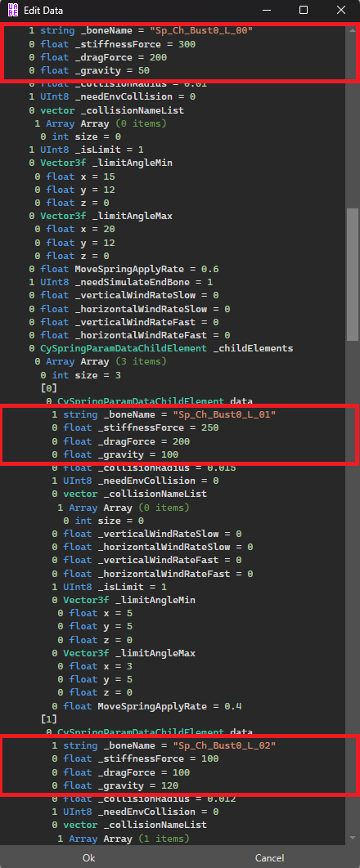Click scrollbar up arrow at top
Image resolution: width=360 pixels, height=868 pixels.
(353, 30)
